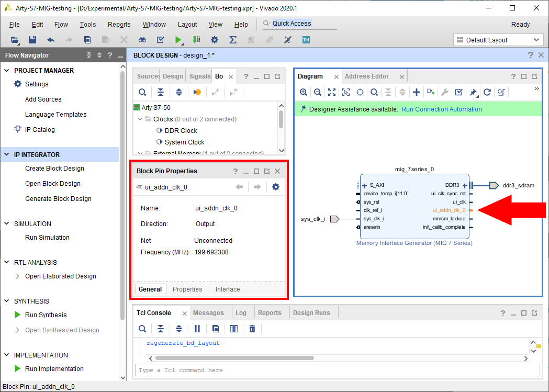Open the Tcl icon in toolbar

pyautogui.click(x=306, y=40)
